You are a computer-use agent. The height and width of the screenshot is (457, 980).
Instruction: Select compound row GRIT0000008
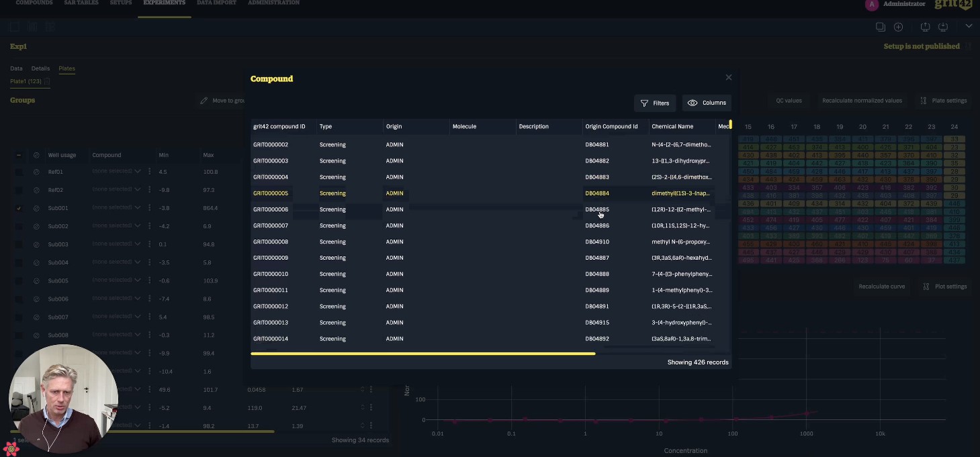point(271,242)
